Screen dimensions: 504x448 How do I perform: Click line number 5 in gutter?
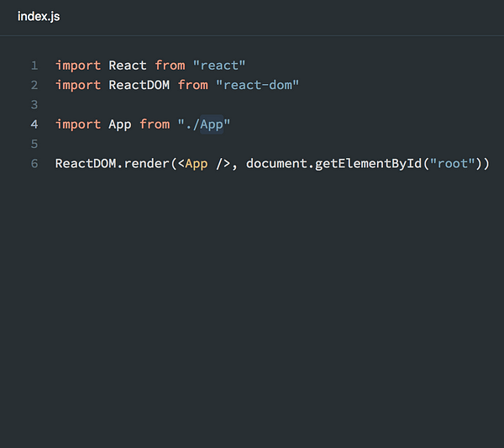[34, 144]
